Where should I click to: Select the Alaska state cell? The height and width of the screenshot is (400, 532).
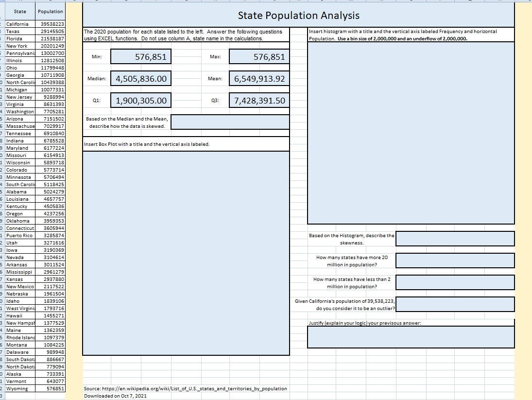click(20, 374)
